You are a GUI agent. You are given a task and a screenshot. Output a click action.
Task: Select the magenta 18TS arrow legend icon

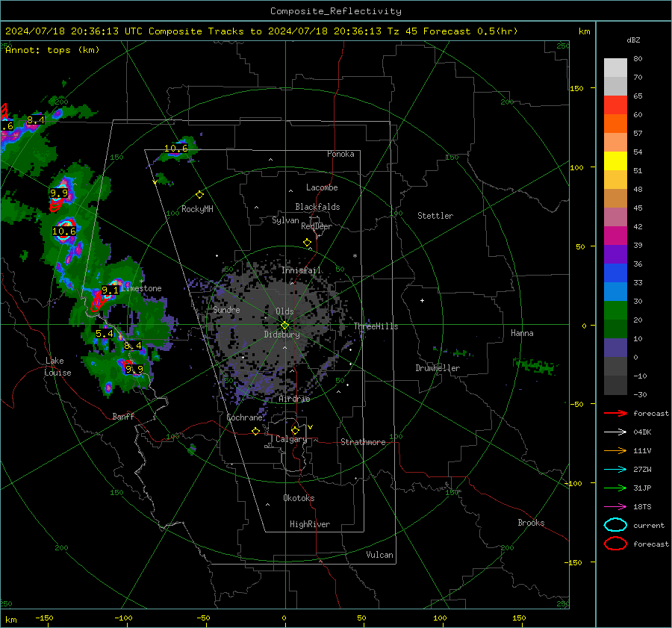(x=615, y=507)
